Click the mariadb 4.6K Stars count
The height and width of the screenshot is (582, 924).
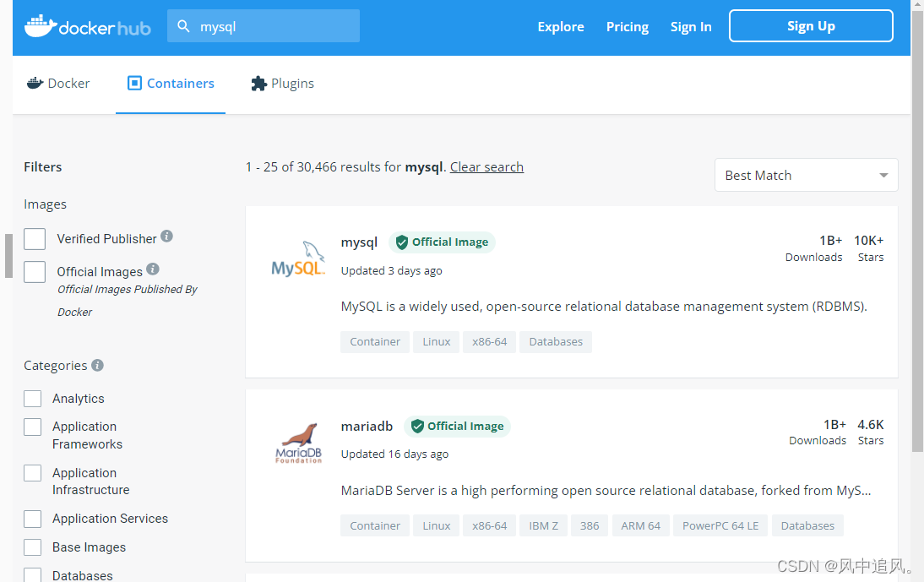click(871, 424)
